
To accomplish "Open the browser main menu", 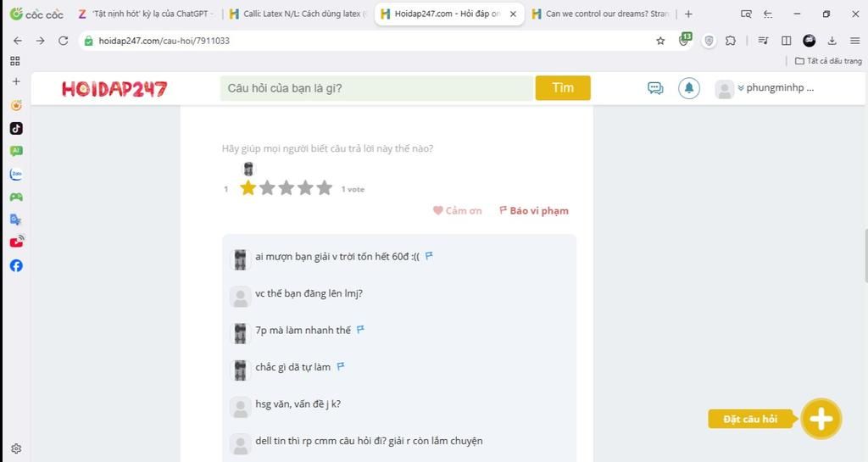I will coord(855,41).
